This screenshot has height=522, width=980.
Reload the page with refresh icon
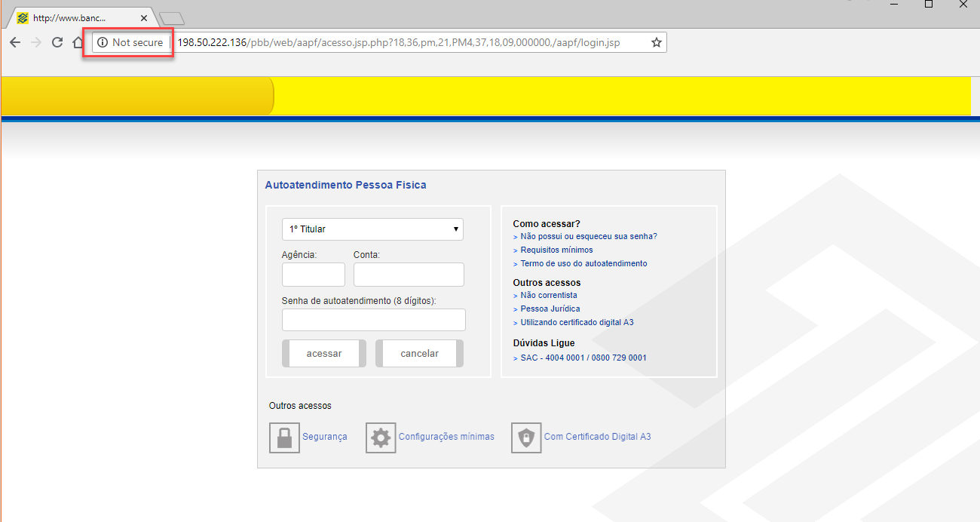tap(57, 42)
